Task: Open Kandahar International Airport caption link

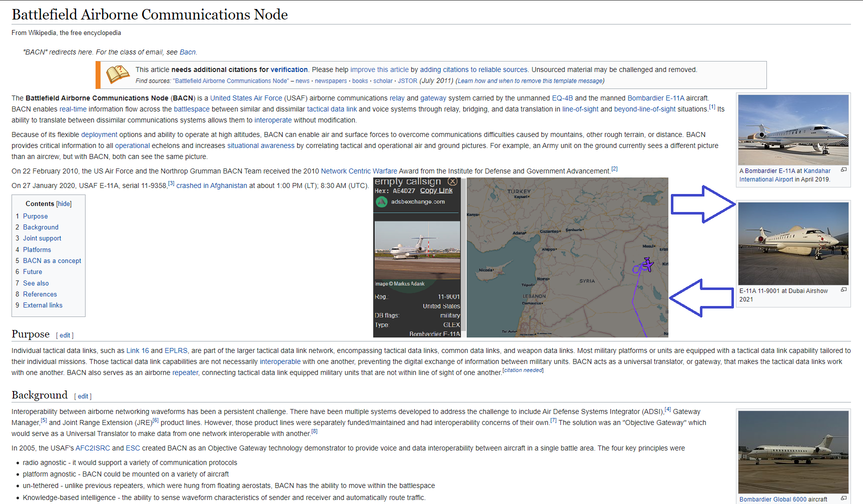Action: [x=785, y=175]
